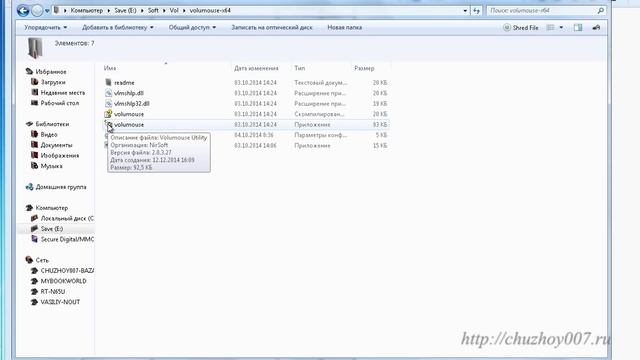The image size is (640, 360).
Task: Open the Secure Digital/MMC drive icon
Action: pyautogui.click(x=35, y=239)
